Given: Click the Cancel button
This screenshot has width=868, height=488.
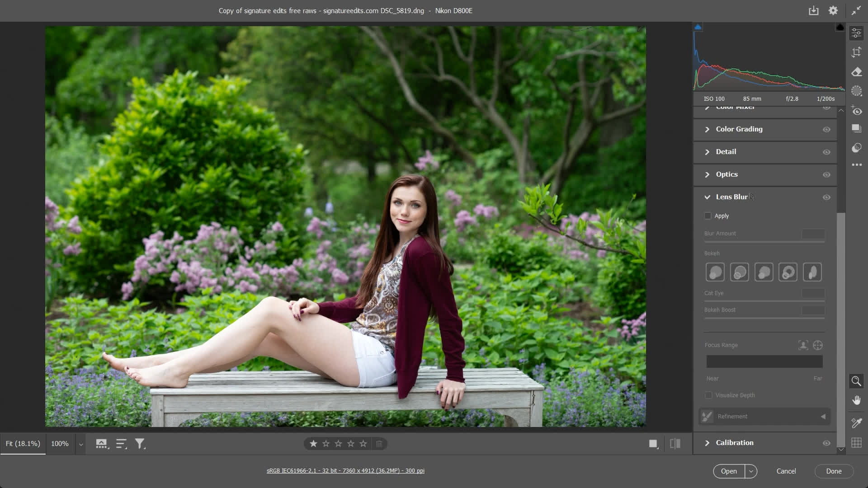Looking at the screenshot, I should point(786,471).
